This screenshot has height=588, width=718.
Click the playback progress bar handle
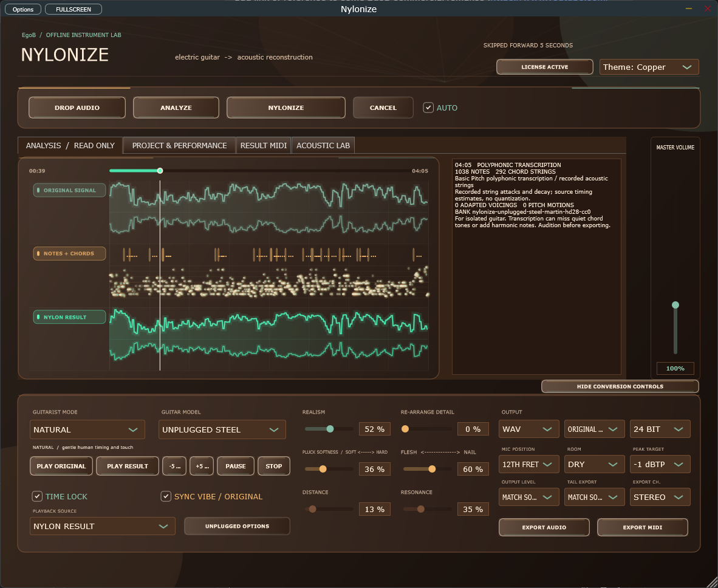(x=160, y=171)
